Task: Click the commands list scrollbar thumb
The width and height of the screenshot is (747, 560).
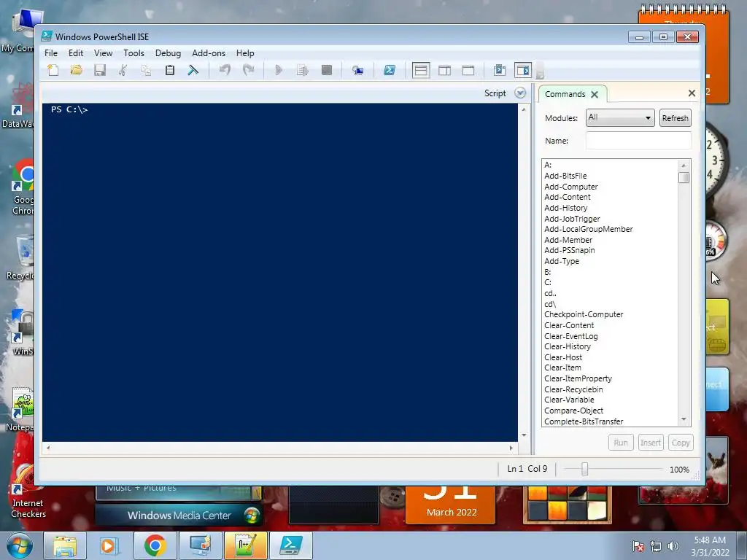Action: point(684,178)
